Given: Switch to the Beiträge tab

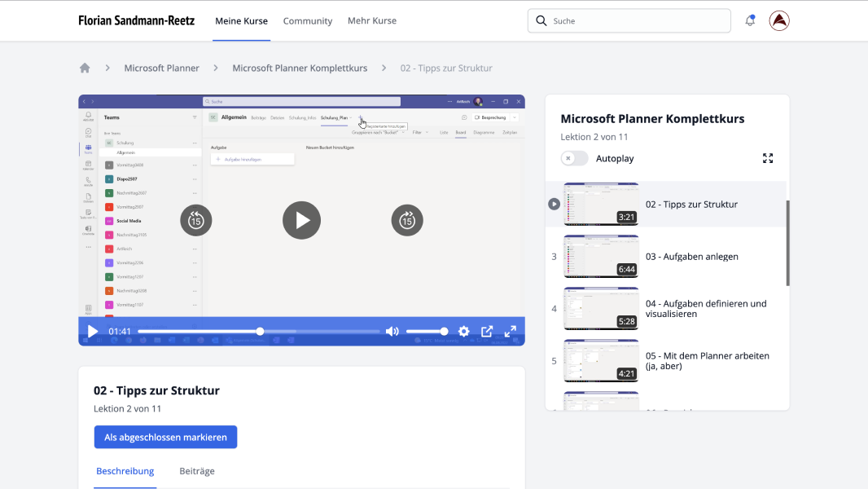Looking at the screenshot, I should click(197, 471).
